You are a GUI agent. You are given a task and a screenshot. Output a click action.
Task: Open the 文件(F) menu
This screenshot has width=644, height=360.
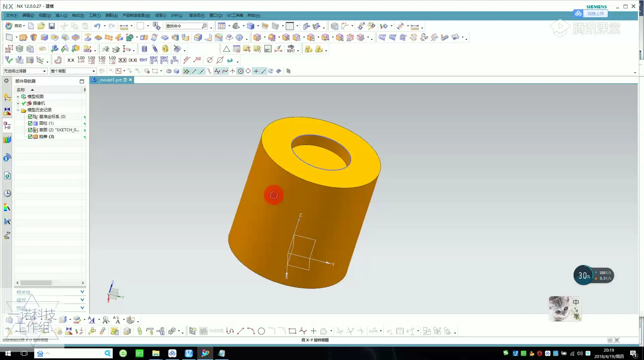pyautogui.click(x=12, y=15)
